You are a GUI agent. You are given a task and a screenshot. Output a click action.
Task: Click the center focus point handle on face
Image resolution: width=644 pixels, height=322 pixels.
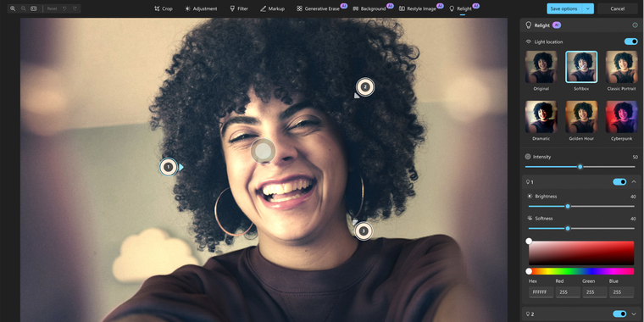click(x=263, y=151)
